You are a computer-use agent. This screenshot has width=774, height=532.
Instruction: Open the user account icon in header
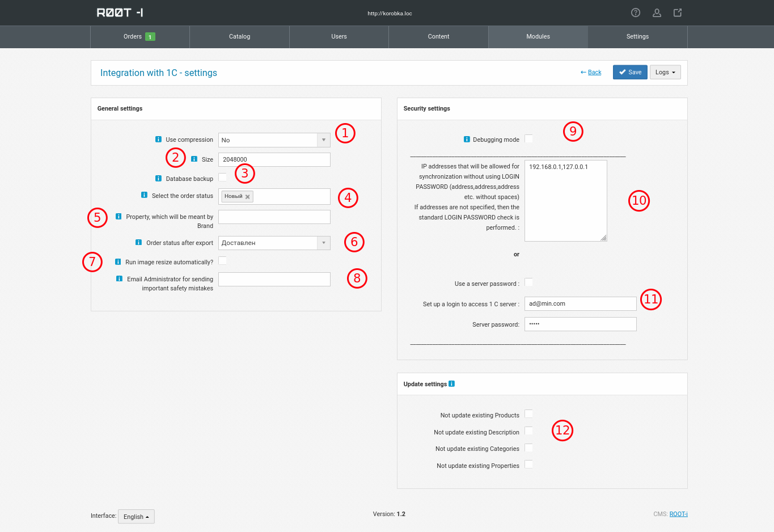(x=657, y=12)
